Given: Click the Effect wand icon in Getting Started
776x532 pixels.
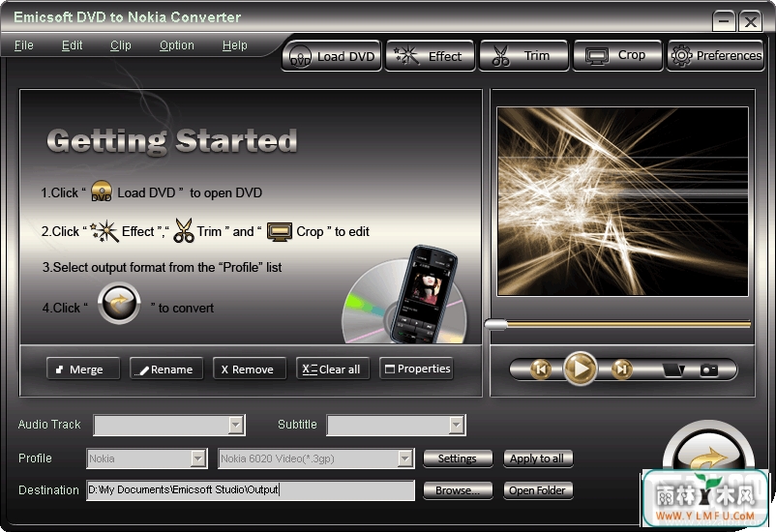Looking at the screenshot, I should [x=104, y=231].
